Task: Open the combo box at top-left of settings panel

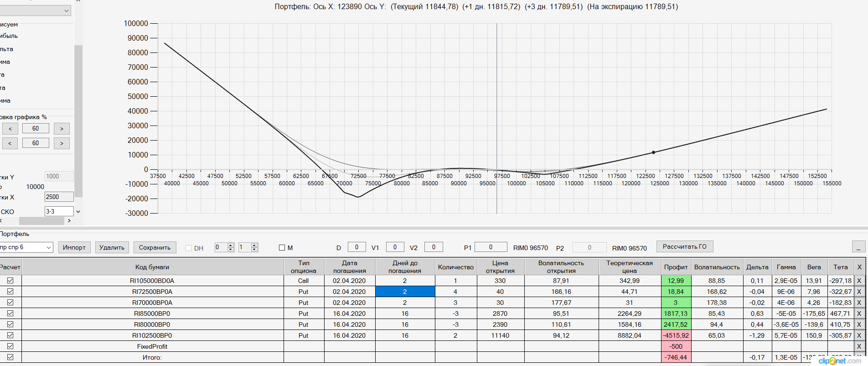Action: [35, 10]
